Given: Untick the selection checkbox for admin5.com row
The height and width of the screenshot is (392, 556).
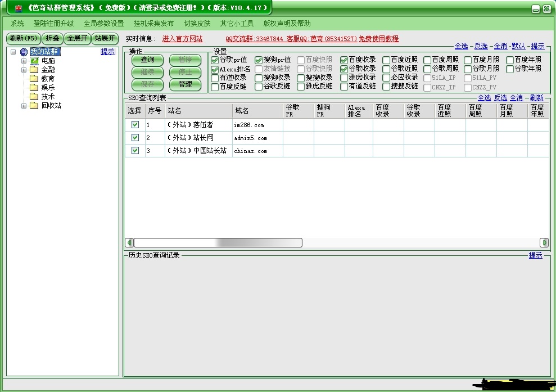Looking at the screenshot, I should pyautogui.click(x=135, y=137).
